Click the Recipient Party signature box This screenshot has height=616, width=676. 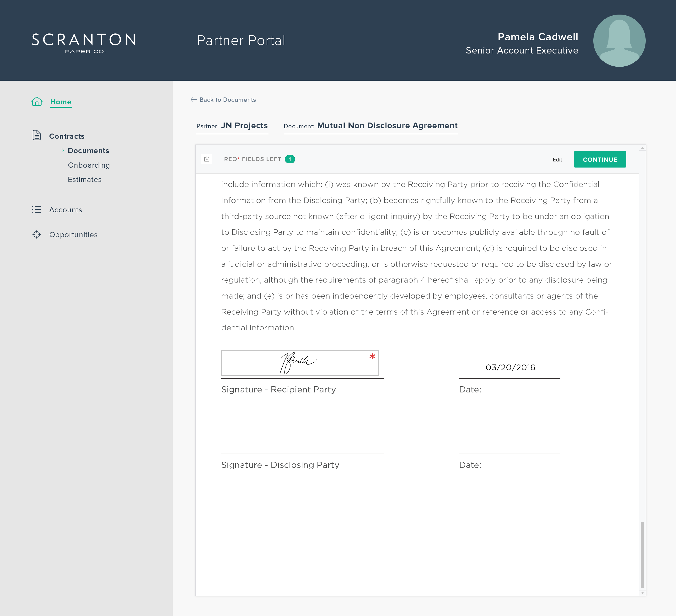[300, 363]
